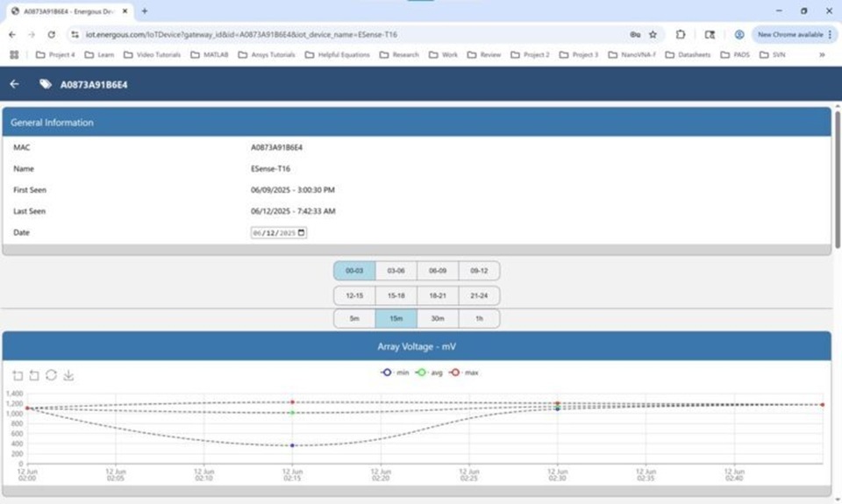Toggle the max series in the chart legend

pyautogui.click(x=465, y=373)
